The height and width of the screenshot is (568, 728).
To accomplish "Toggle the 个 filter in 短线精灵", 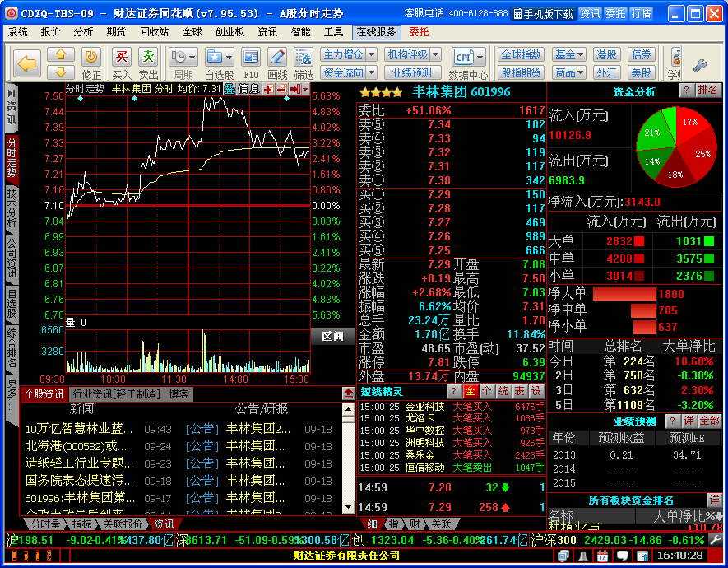I will tap(486, 391).
